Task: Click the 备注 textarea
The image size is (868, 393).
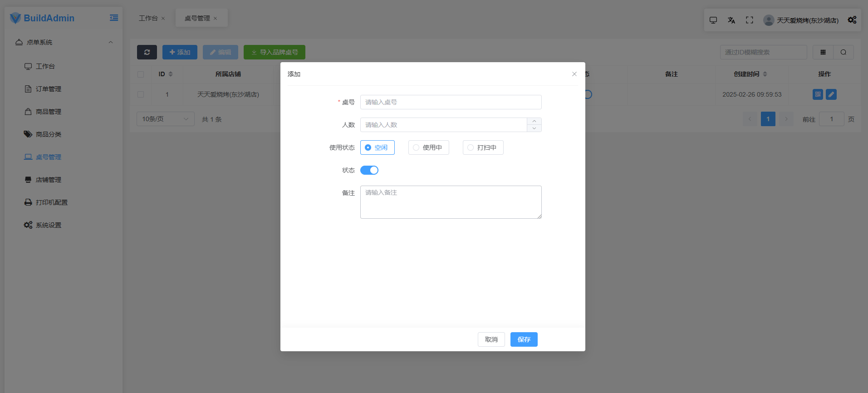Action: coord(451,202)
